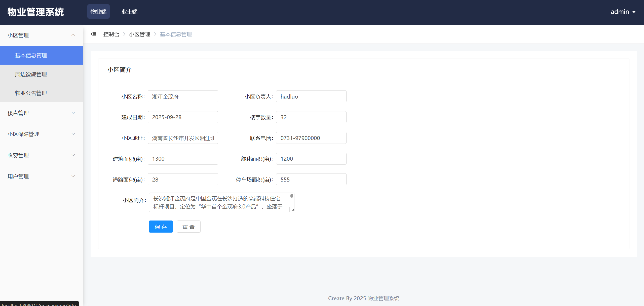
Task: Focus the 建成日期 date field
Action: [x=183, y=117]
